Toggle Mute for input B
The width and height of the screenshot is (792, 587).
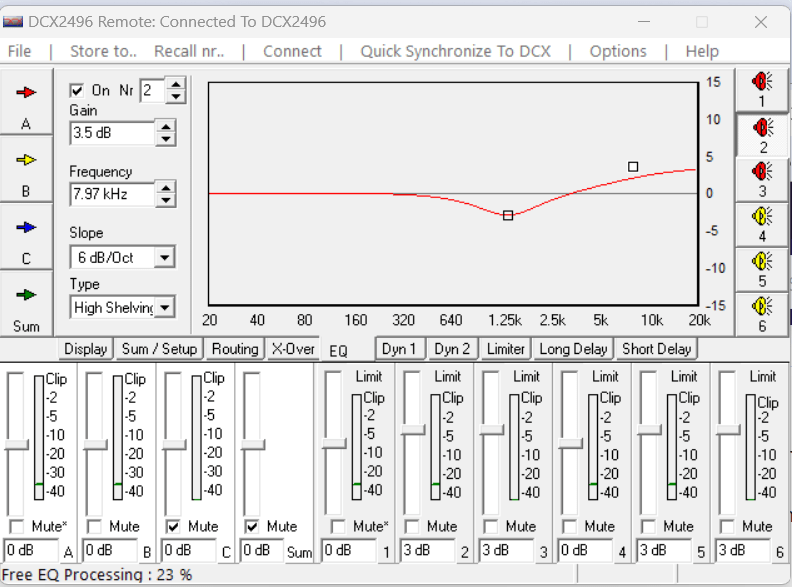94,527
